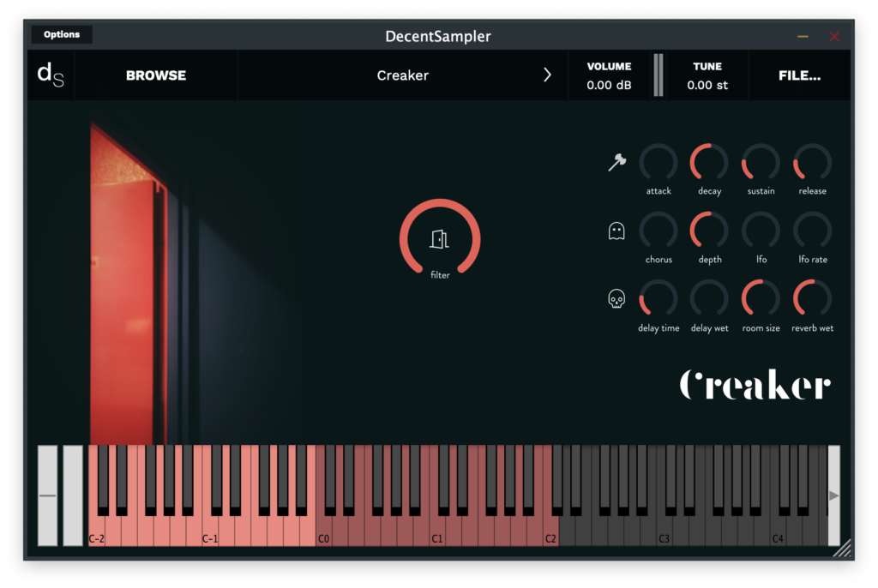
Task: Click the DecentSampler window title text
Action: pos(438,36)
